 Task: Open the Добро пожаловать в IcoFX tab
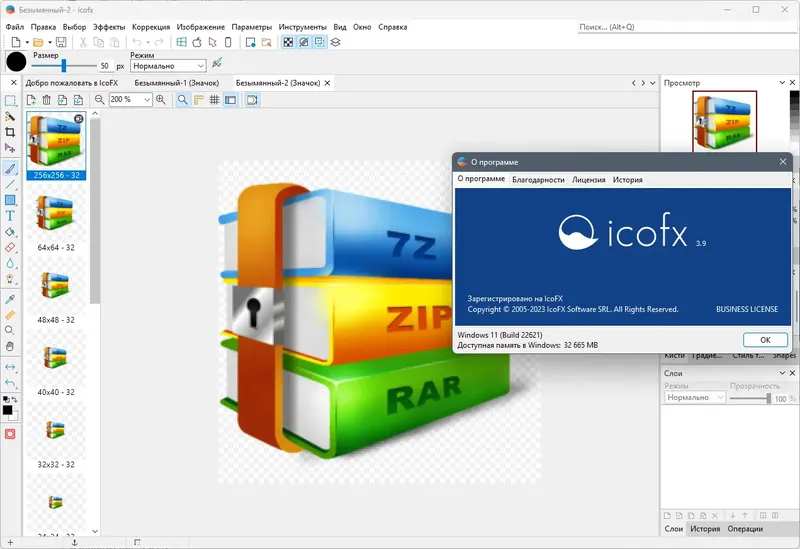[72, 83]
